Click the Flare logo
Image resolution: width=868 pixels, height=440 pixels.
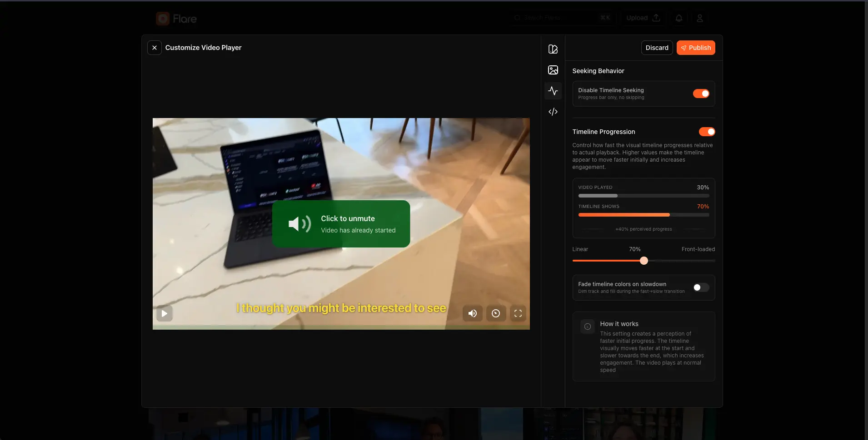176,19
